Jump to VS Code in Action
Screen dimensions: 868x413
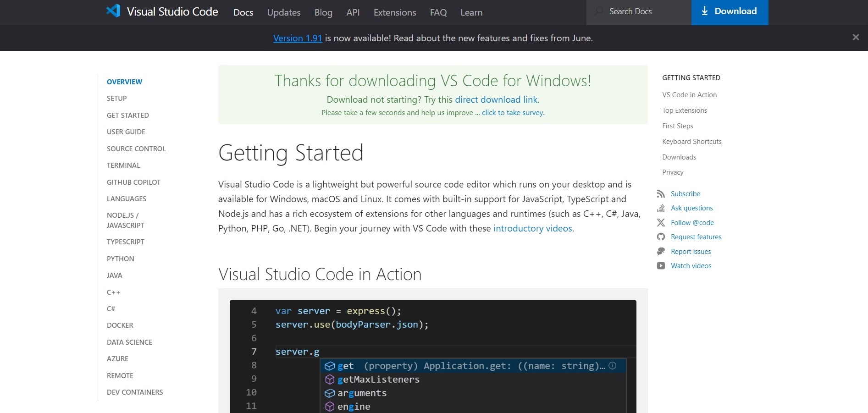[689, 95]
